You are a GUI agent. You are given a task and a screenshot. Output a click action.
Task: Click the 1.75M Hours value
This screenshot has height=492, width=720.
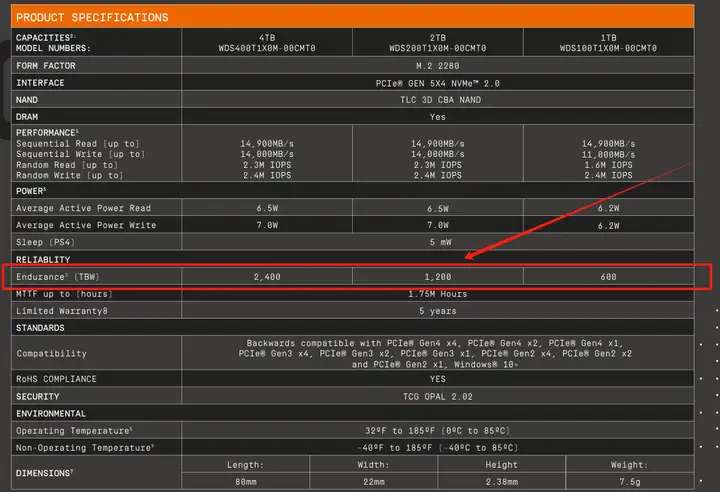point(438,294)
